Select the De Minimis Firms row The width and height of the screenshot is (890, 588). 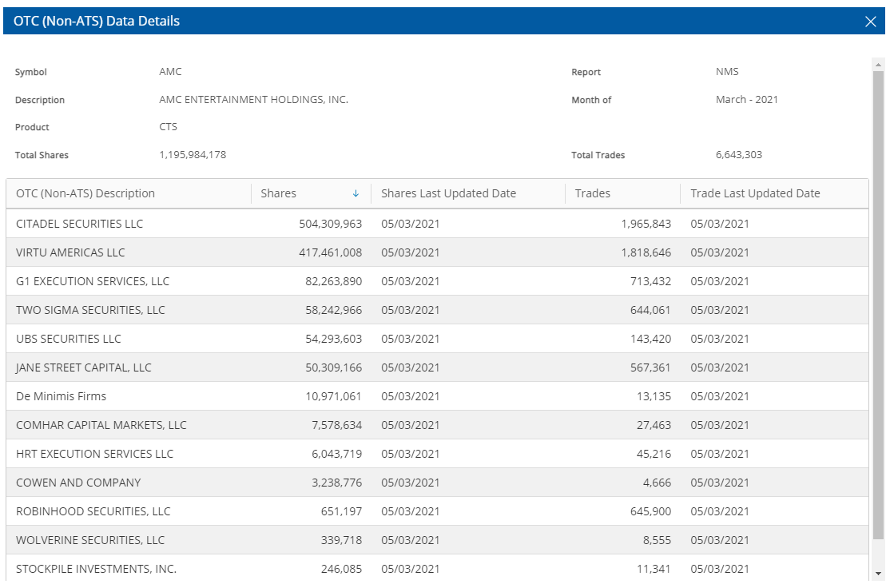click(x=62, y=396)
